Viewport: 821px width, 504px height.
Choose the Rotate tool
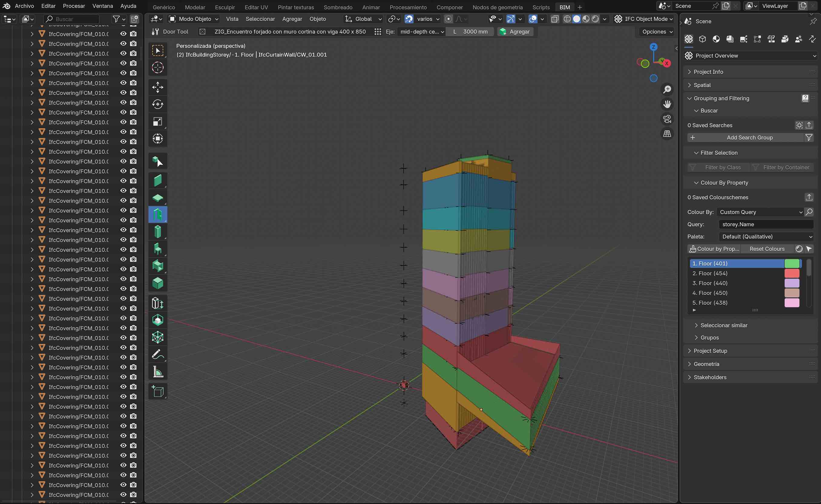pos(158,104)
